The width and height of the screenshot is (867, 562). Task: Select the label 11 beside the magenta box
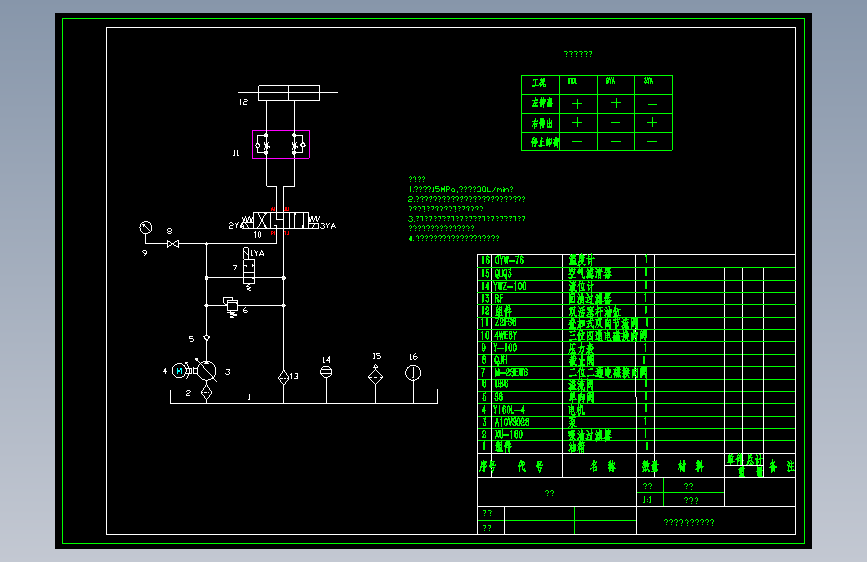[x=236, y=153]
